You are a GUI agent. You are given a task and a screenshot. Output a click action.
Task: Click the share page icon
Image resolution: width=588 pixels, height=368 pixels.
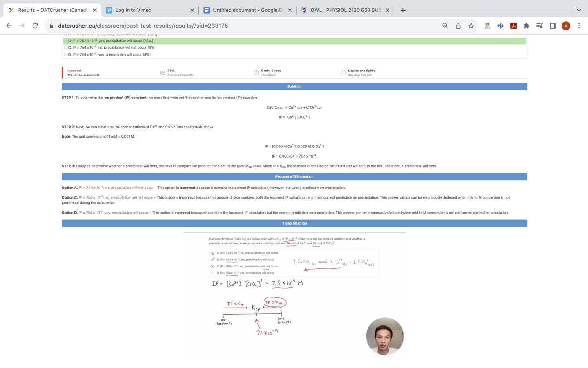point(458,26)
